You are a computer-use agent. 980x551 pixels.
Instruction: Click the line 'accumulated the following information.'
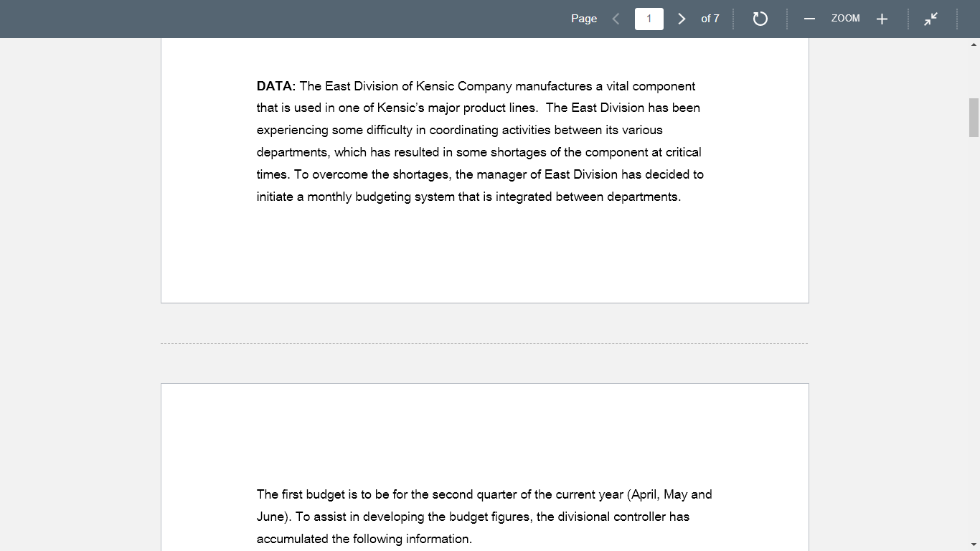point(364,539)
